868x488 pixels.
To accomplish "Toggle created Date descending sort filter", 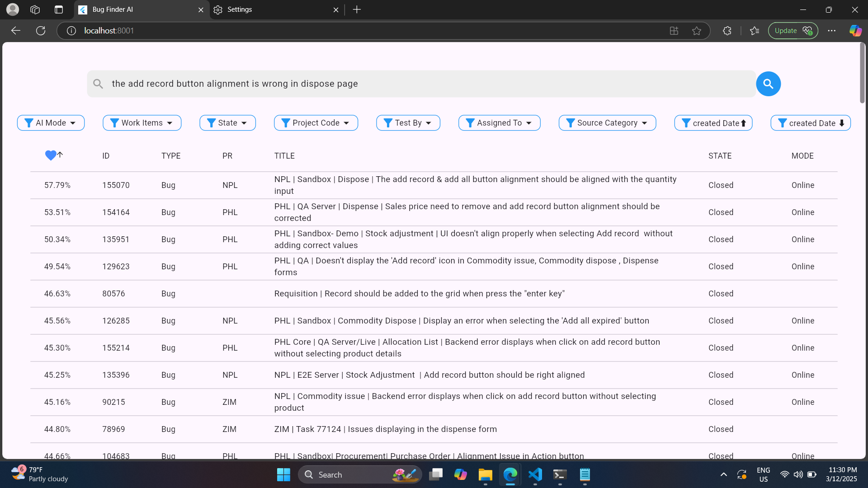I will [810, 123].
